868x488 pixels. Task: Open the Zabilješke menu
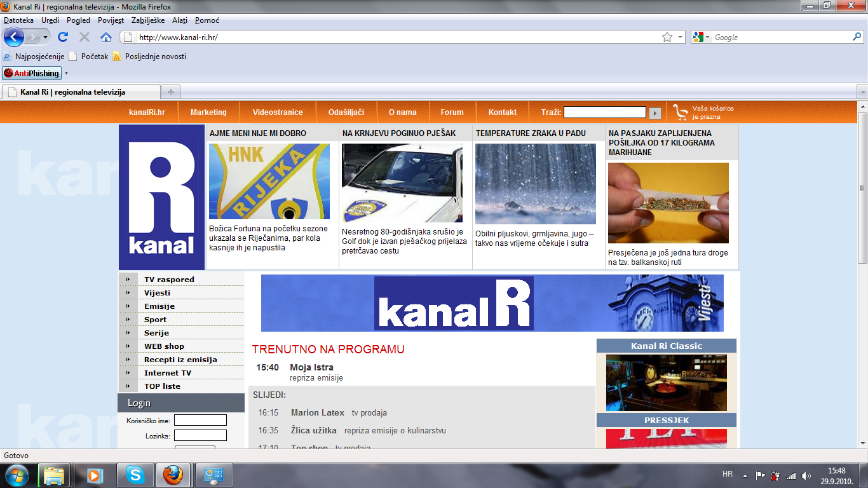pos(147,20)
